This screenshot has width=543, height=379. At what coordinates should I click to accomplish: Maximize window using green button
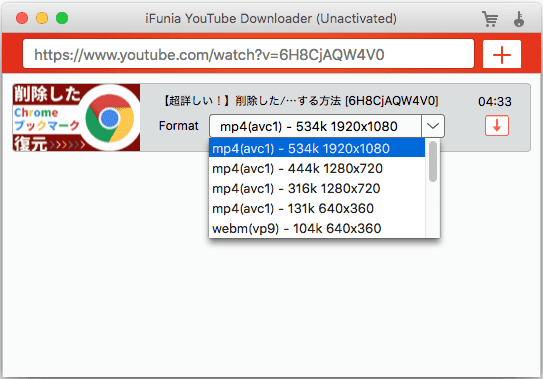tap(62, 18)
